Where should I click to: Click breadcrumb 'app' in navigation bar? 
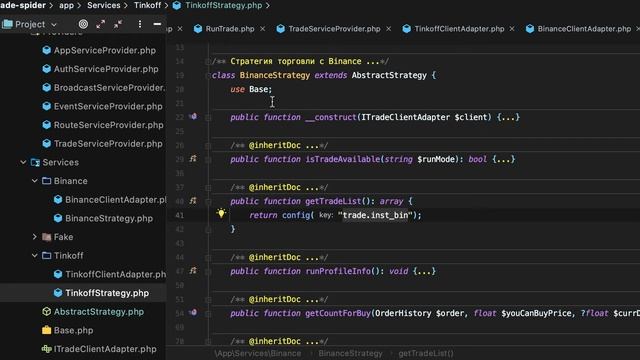click(x=66, y=6)
